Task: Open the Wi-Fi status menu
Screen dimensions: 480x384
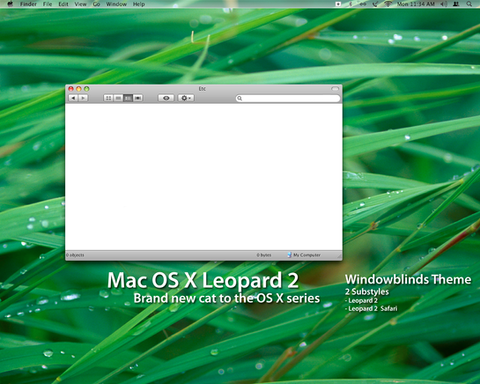Action: pos(388,4)
